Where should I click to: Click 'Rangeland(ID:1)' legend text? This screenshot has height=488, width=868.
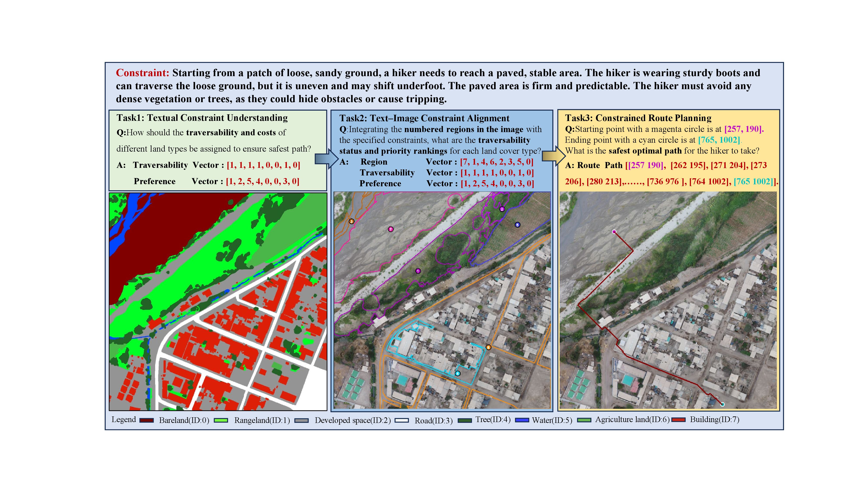262,420
